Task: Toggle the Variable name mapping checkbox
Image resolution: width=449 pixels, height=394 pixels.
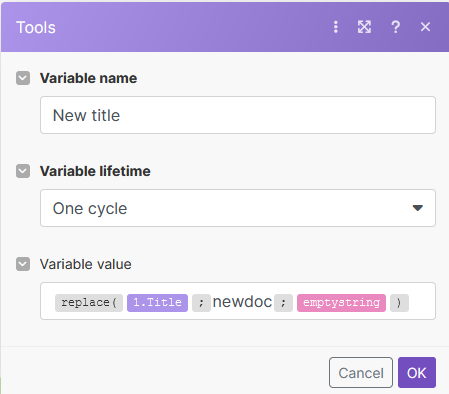Action: [x=23, y=78]
